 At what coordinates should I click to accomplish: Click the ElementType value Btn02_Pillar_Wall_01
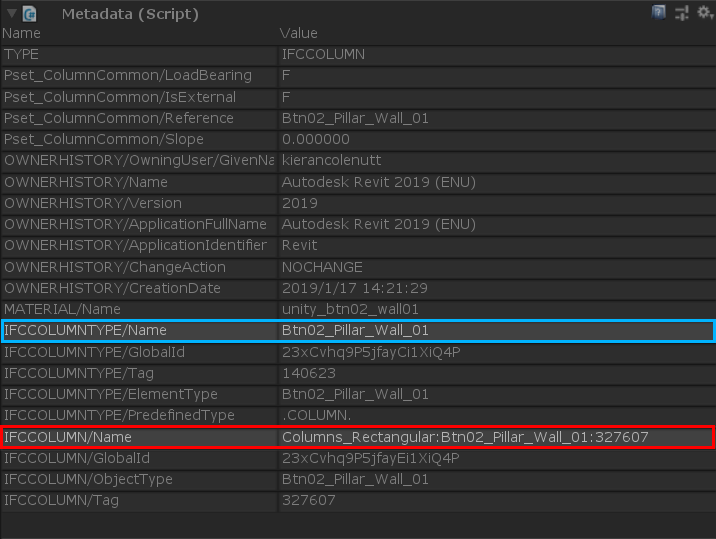497,394
